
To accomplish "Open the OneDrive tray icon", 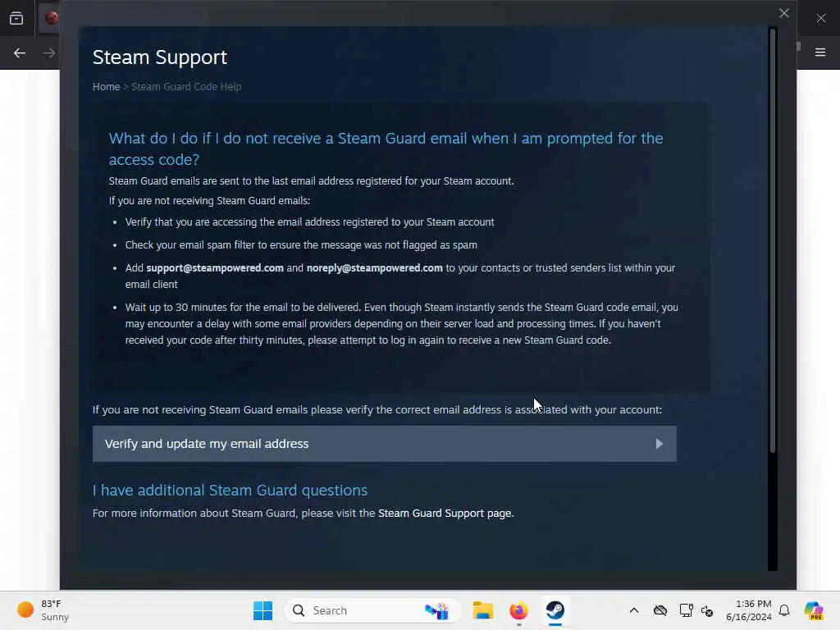I will point(660,610).
